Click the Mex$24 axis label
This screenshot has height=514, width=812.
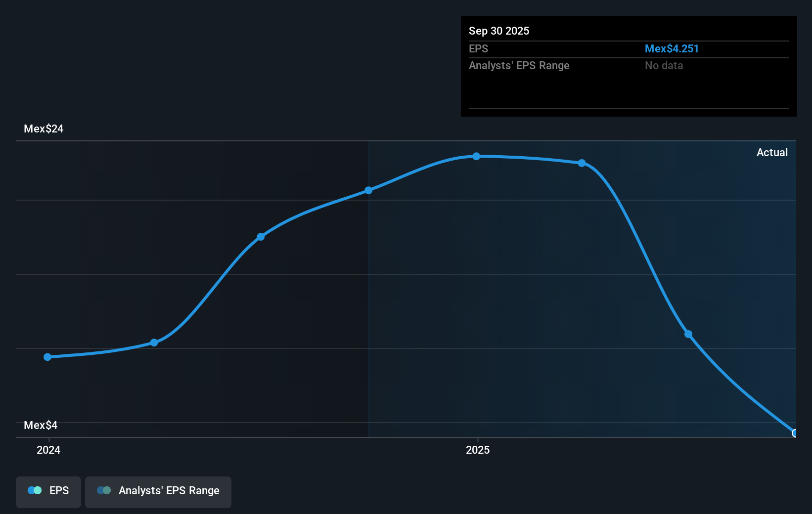[44, 128]
